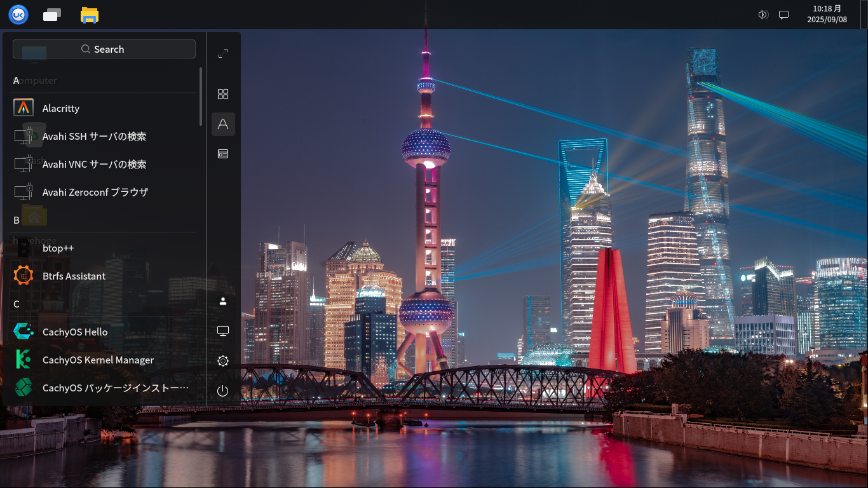Open the notification center tray icon
The width and height of the screenshot is (868, 488).
point(784,15)
